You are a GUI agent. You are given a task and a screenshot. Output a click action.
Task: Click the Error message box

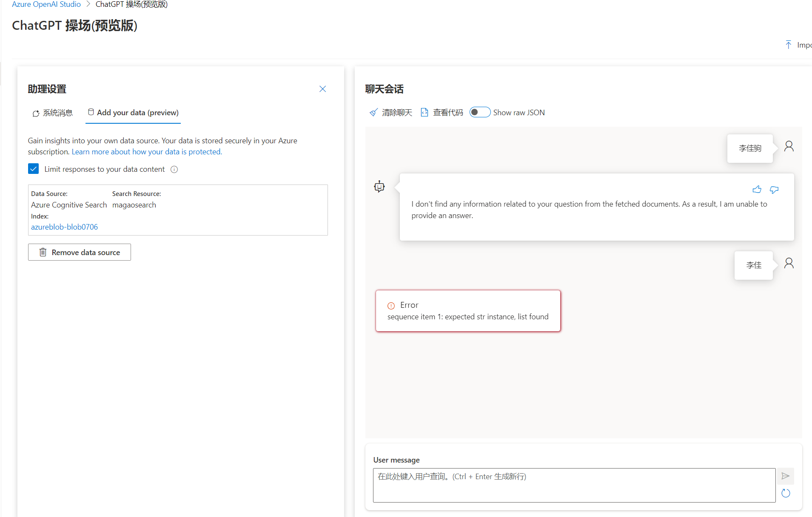point(468,311)
